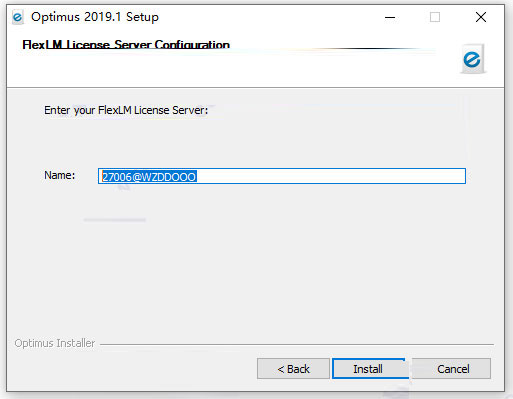Click the "Name:" label

tap(60, 175)
